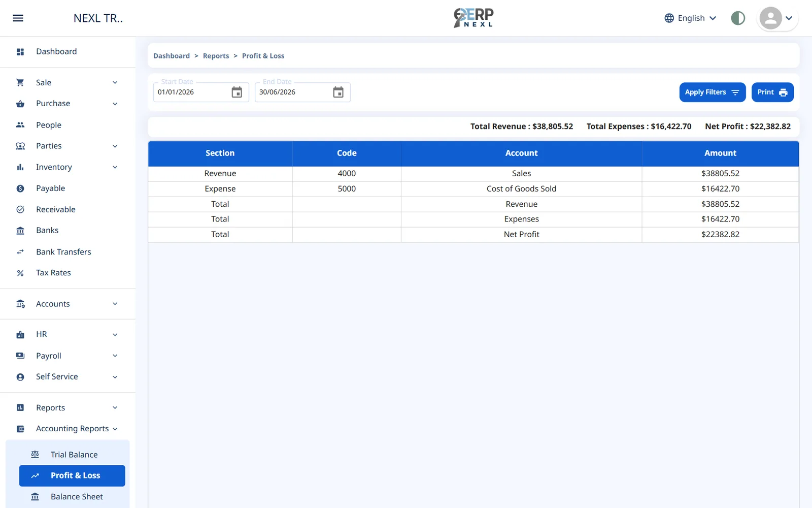Image resolution: width=812 pixels, height=508 pixels.
Task: Go to Dashboard breadcrumb link
Action: tap(172, 56)
